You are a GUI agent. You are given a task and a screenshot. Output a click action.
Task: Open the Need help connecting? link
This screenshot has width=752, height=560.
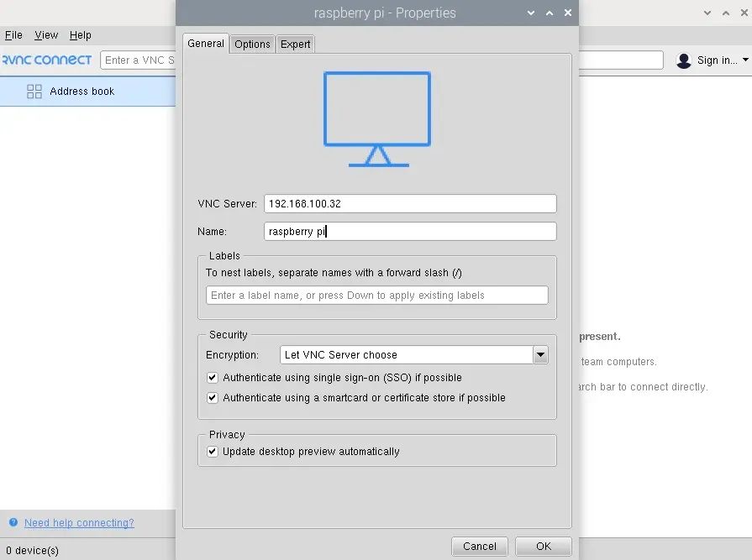point(79,522)
